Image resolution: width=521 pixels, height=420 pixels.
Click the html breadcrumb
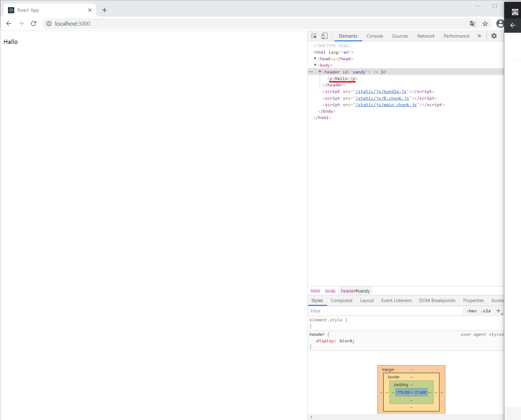tap(315, 291)
